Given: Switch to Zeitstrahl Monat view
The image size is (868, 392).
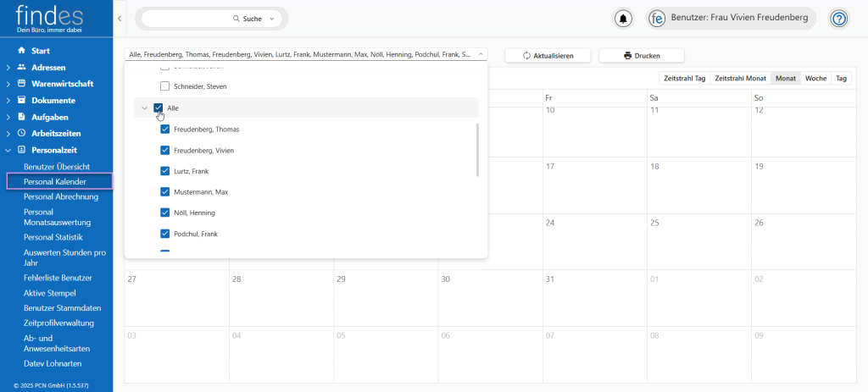Looking at the screenshot, I should (x=740, y=78).
